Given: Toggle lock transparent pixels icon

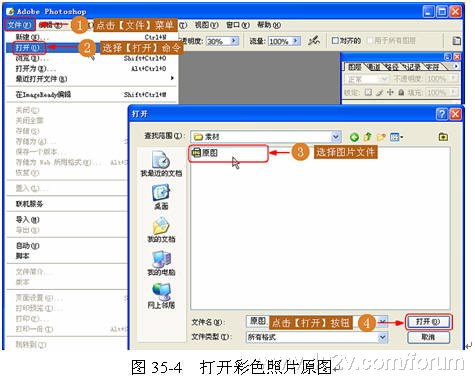Looking at the screenshot, I should coord(368,92).
